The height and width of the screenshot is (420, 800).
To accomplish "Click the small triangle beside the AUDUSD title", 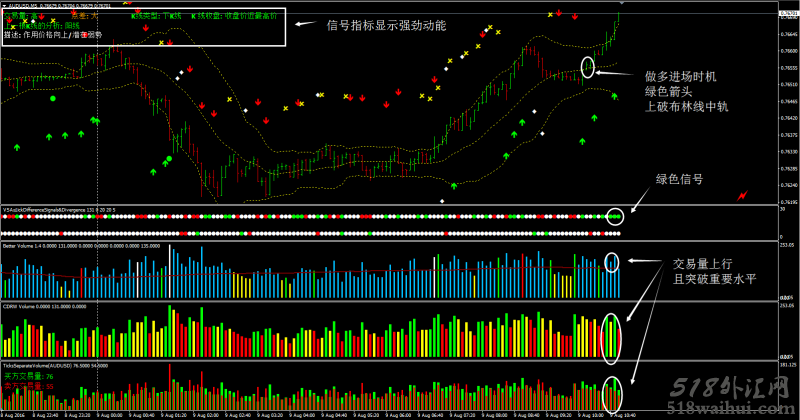I will [x=4, y=6].
